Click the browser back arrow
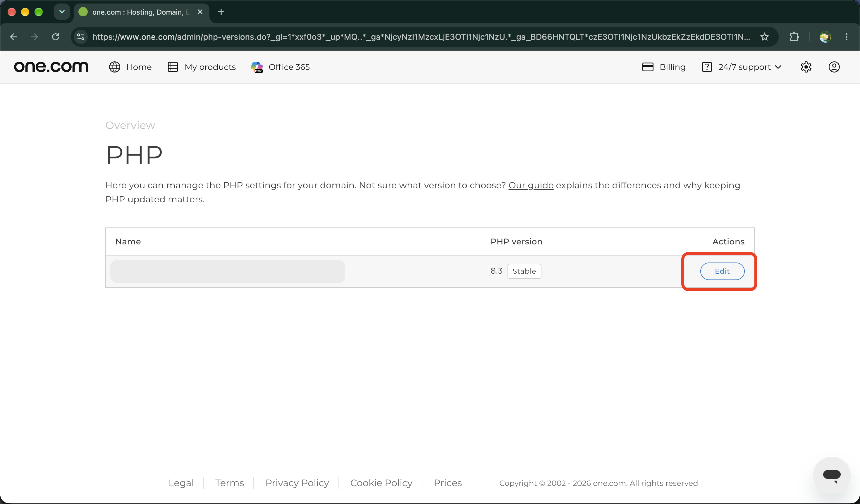Viewport: 860px width, 504px height. [14, 37]
